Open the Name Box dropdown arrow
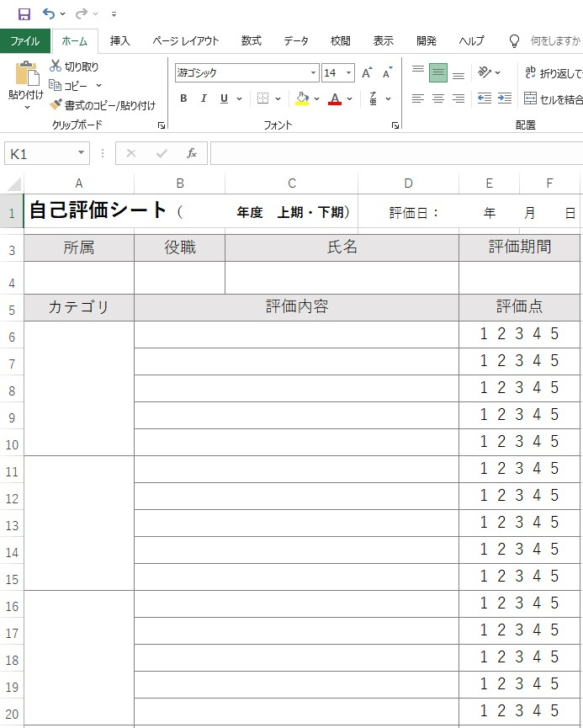This screenshot has width=583, height=728. point(82,153)
